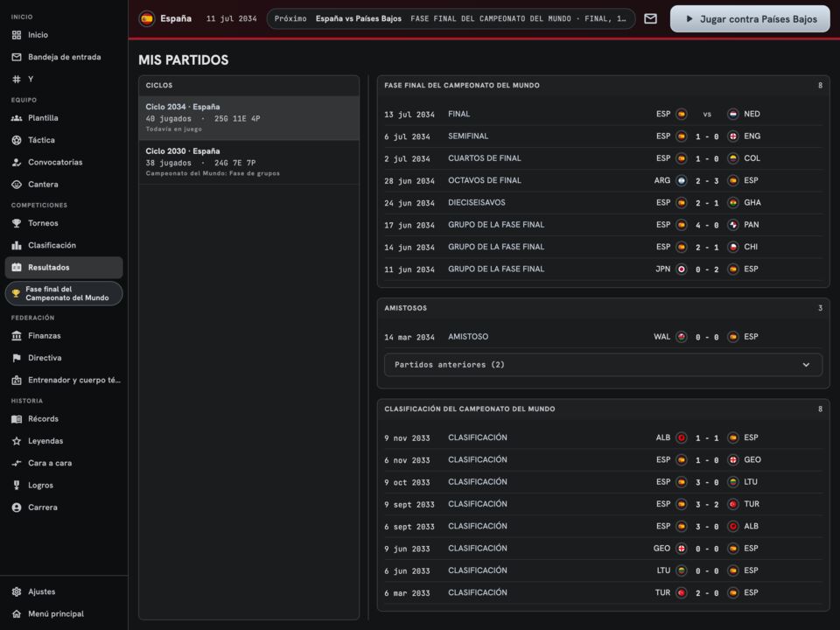Click the Spain flag icon in the header
This screenshot has width=840, height=630.
point(147,18)
